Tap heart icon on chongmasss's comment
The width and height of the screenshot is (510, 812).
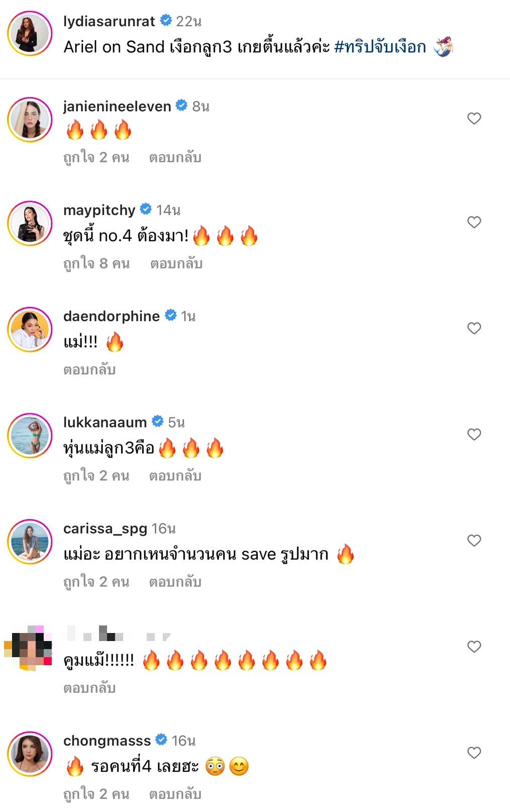click(x=474, y=753)
